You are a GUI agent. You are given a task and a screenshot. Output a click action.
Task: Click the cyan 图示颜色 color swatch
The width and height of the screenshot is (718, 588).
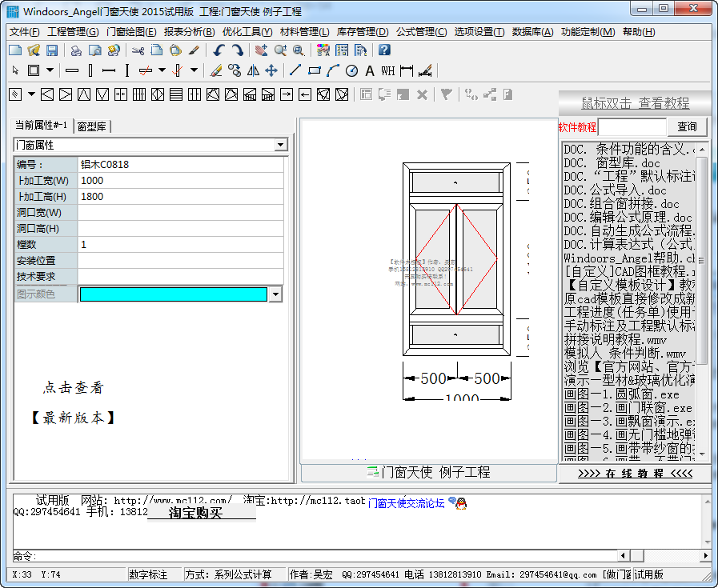[x=173, y=294]
